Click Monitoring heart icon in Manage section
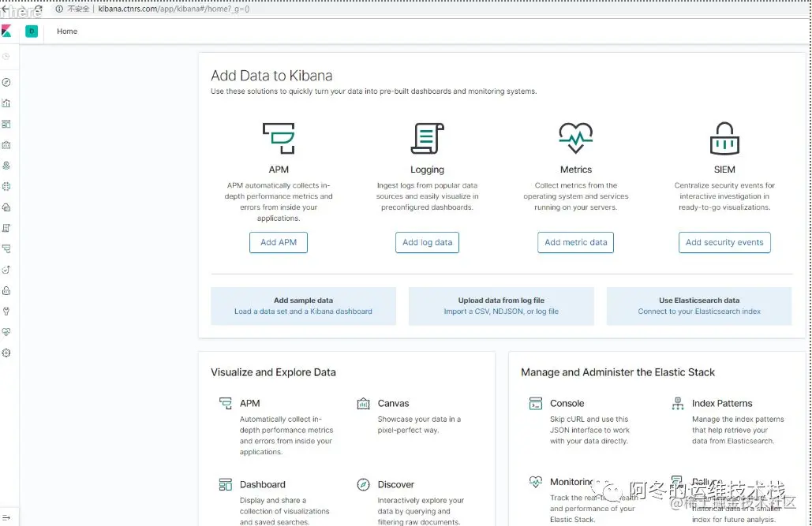This screenshot has width=812, height=526. (x=536, y=482)
